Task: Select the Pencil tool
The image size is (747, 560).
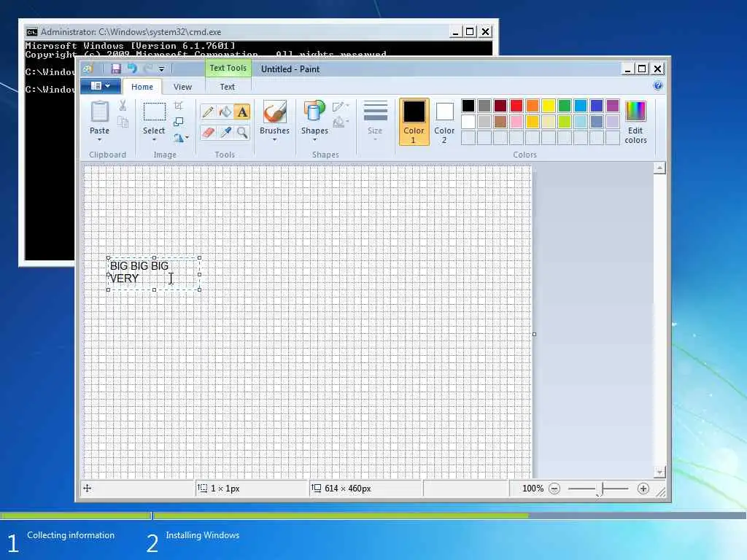Action: click(x=208, y=112)
